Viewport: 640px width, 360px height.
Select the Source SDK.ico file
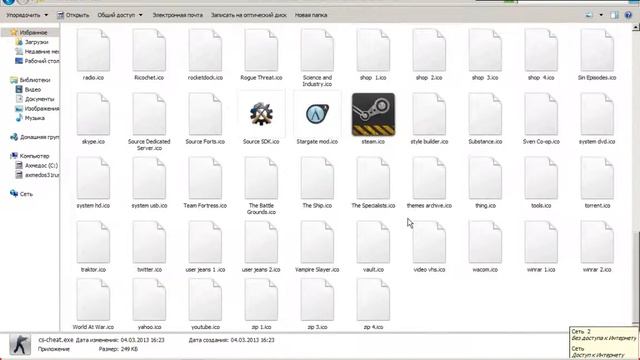(x=261, y=118)
